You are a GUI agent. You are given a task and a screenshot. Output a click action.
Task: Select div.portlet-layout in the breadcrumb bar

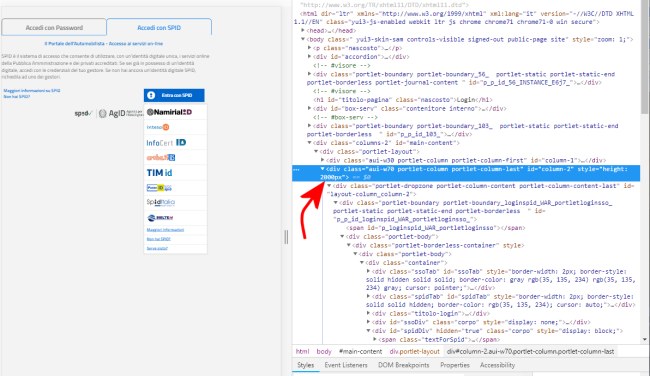point(414,351)
